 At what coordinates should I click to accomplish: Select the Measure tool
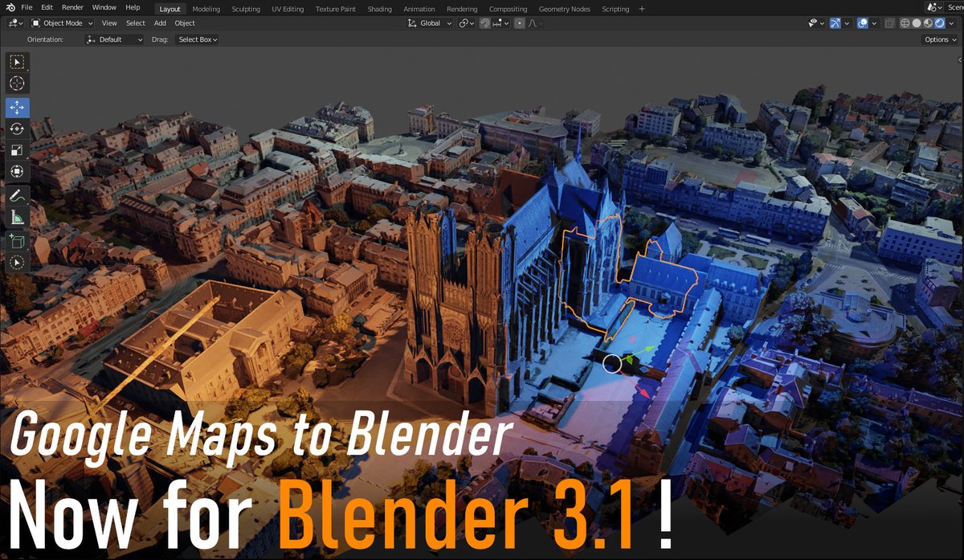(x=17, y=216)
